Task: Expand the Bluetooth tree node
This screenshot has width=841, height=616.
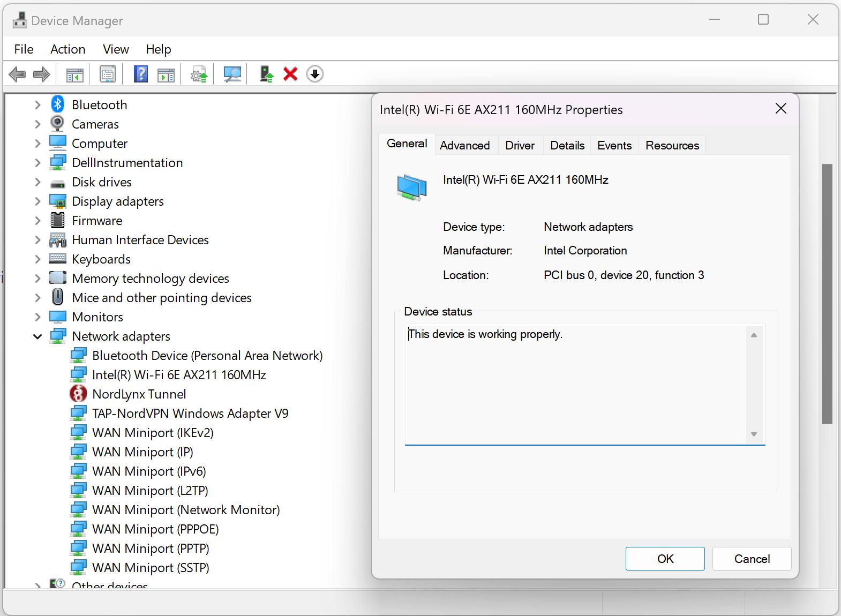Action: point(37,105)
